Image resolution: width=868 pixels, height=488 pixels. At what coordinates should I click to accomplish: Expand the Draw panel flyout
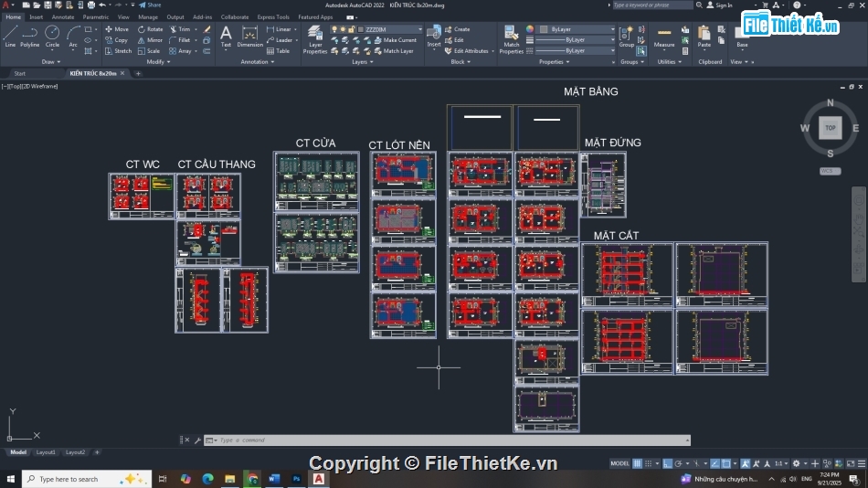(50, 62)
